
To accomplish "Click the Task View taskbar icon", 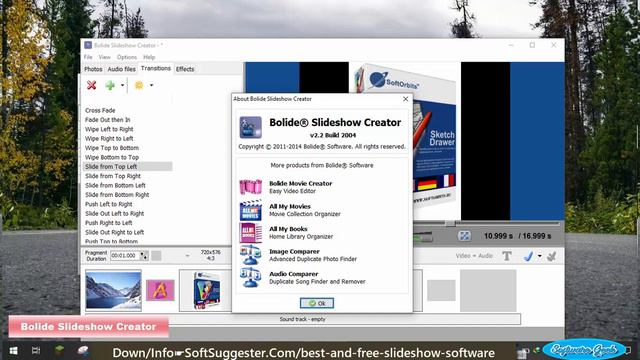I will click(x=36, y=351).
